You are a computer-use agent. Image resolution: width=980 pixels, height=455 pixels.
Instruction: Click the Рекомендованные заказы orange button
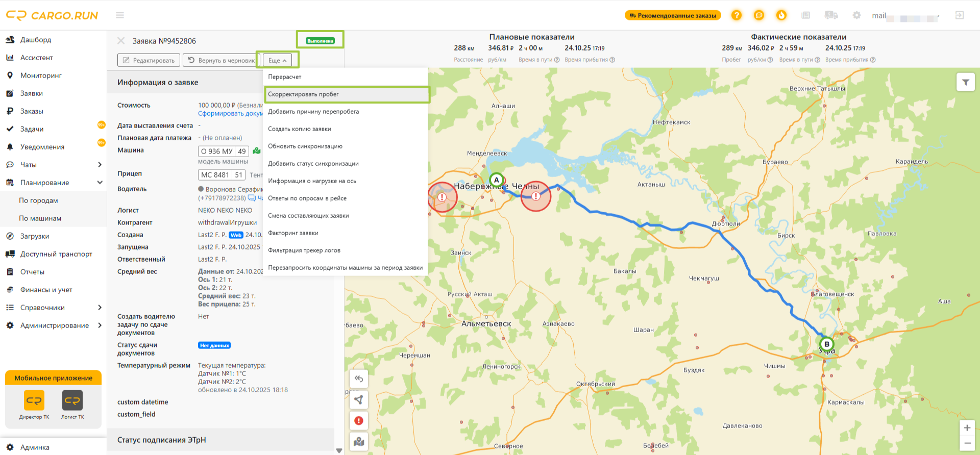click(x=673, y=15)
